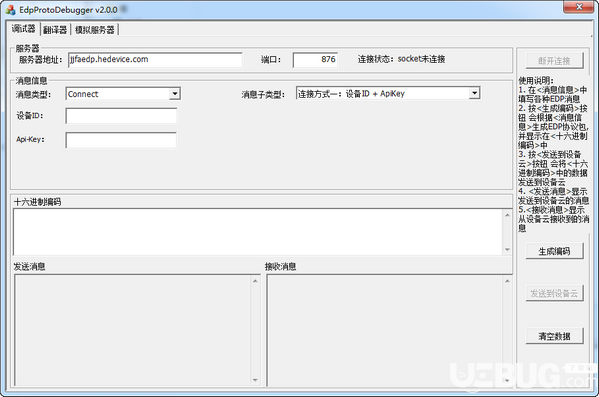
Task: Focus the 端口 port field showing 876
Action: click(315, 60)
